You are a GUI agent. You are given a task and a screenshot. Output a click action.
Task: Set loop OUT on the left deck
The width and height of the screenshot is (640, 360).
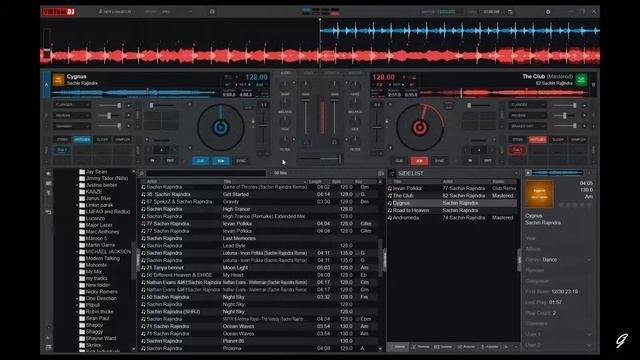[170, 161]
